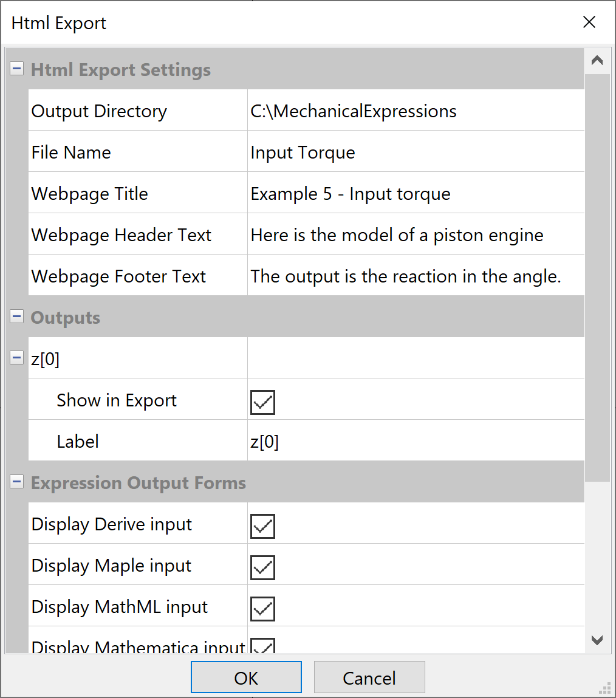This screenshot has height=698, width=616.
Task: Click the Webpage Footer Text value
Action: 415,276
